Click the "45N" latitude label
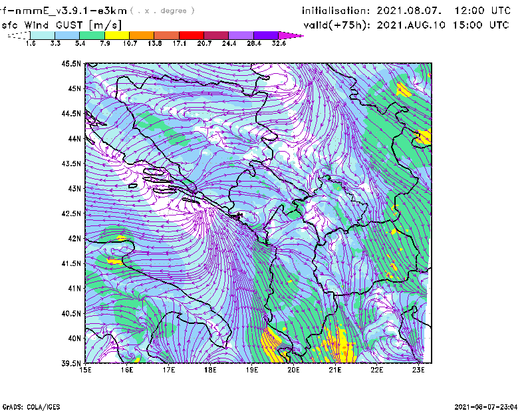532x411 pixels. 74,88
